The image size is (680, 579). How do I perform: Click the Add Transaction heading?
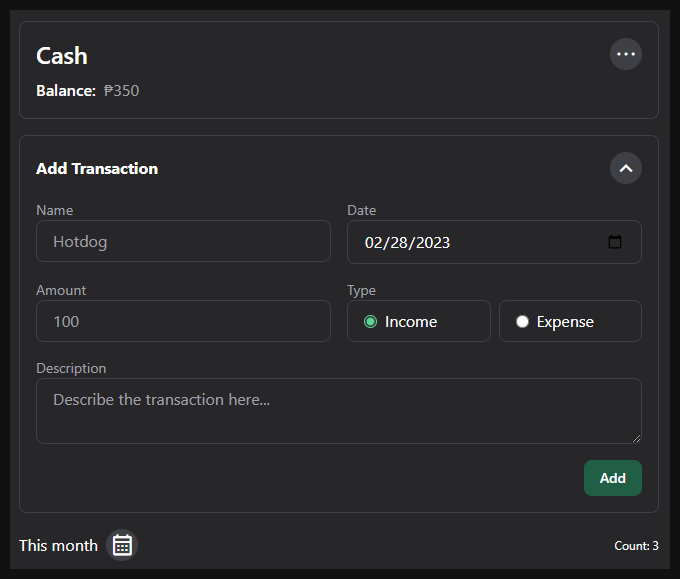click(97, 169)
